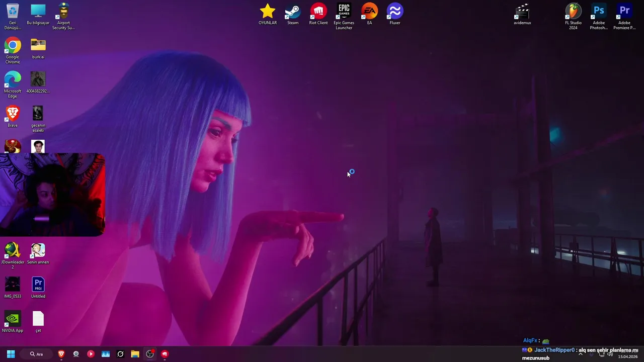The width and height of the screenshot is (644, 362).
Task: Launch NVIDIA App shortcut
Action: (13, 322)
